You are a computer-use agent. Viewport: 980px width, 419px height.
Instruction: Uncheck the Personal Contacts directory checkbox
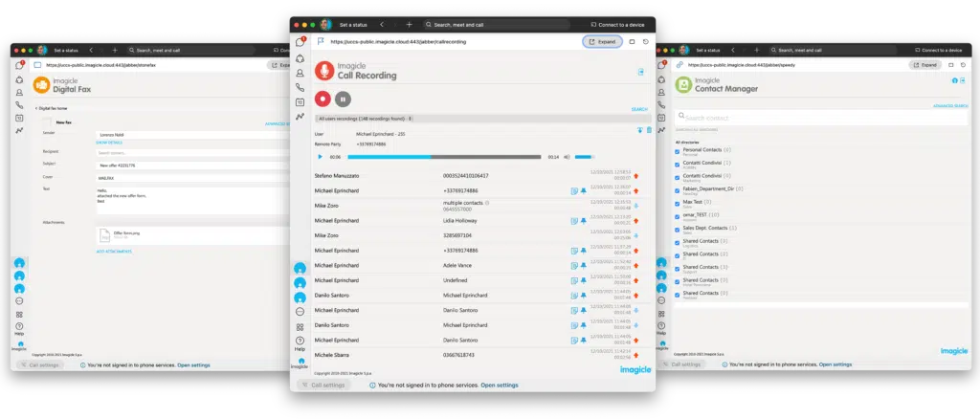(x=679, y=150)
